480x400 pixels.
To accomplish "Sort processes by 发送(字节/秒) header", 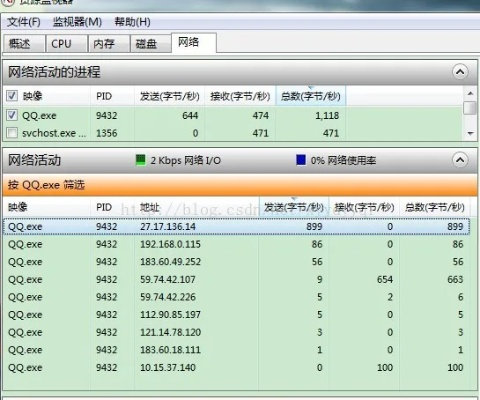I will click(x=169, y=96).
